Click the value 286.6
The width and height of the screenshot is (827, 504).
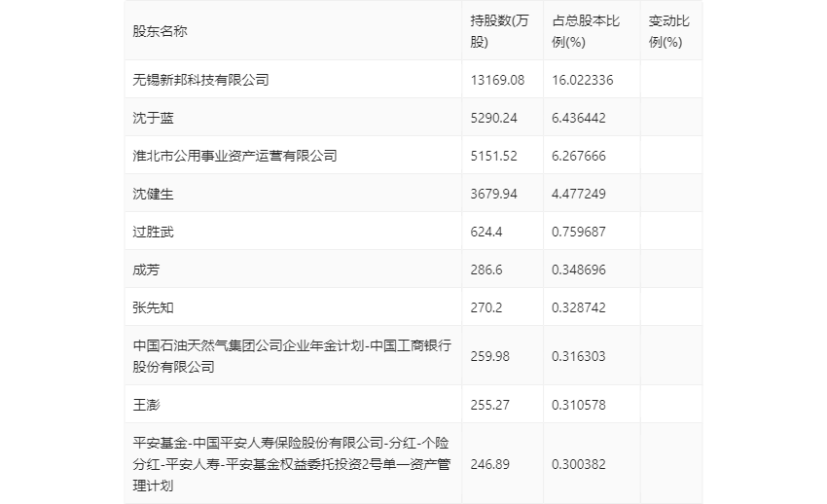pyautogui.click(x=486, y=270)
